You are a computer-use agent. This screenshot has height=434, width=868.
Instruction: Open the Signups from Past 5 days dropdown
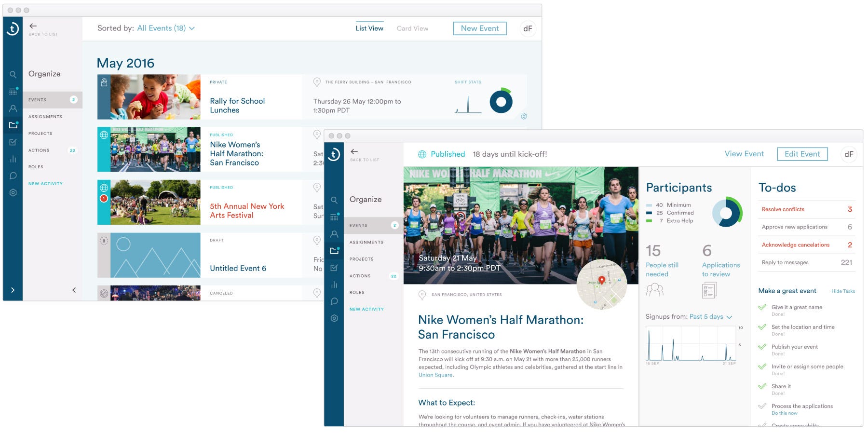tap(711, 317)
